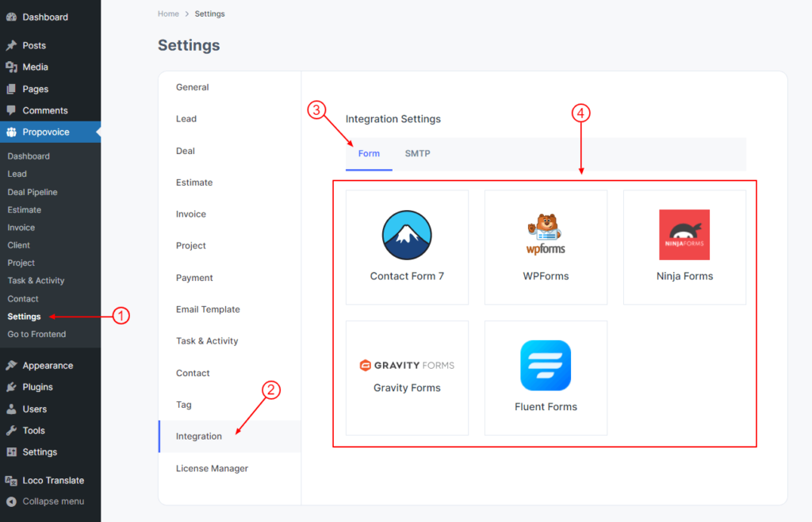
Task: Open Lead settings section
Action: (x=186, y=118)
